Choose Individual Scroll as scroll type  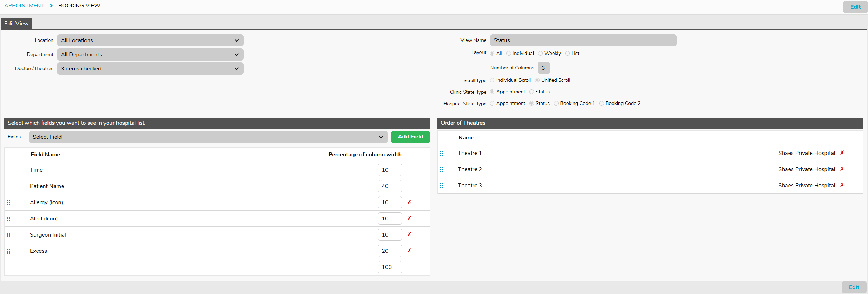[x=492, y=80]
